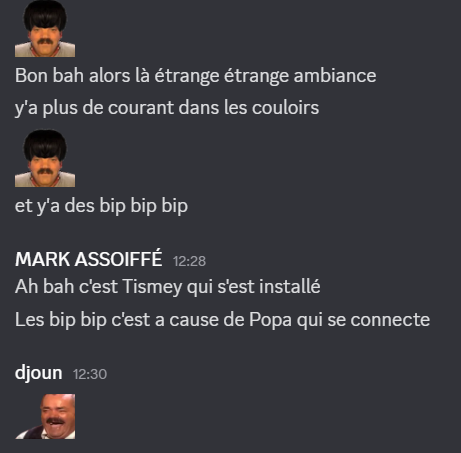The height and width of the screenshot is (453, 461).
Task: Select the message about 'courant dans les couloirs'
Action: pyautogui.click(x=167, y=108)
